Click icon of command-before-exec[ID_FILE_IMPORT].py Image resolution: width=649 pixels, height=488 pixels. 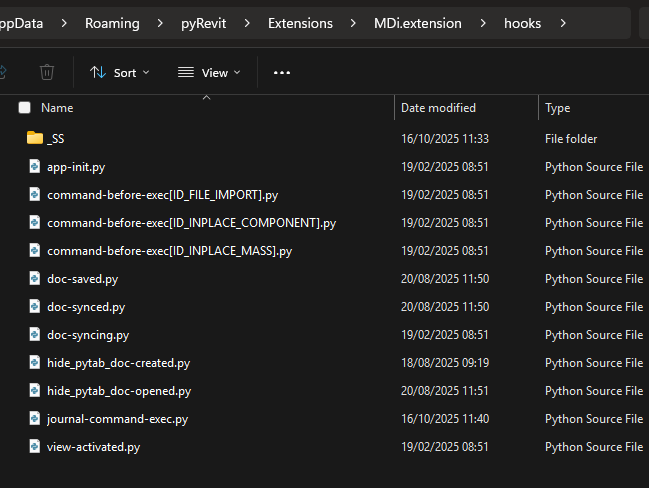click(x=35, y=194)
